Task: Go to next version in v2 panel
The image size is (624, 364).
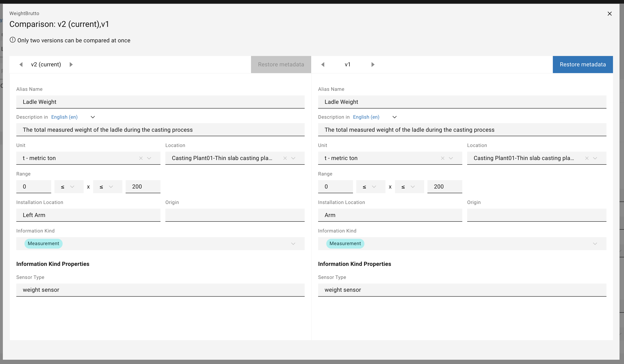Action: tap(71, 65)
